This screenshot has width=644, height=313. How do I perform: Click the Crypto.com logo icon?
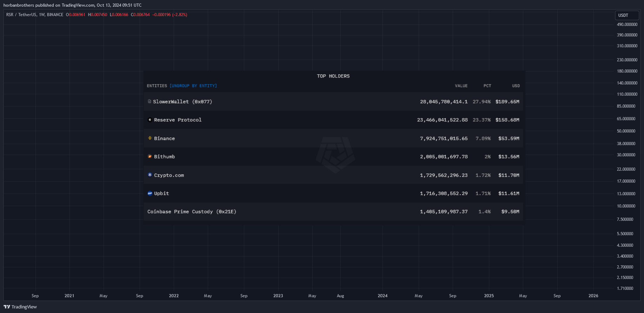coord(150,175)
